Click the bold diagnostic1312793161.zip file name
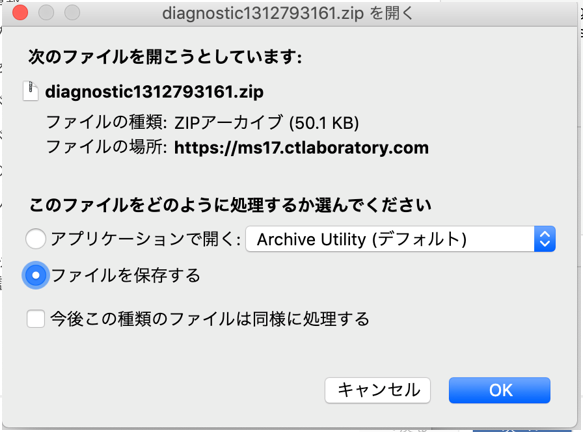Screen dimensions: 583x432 tap(154, 92)
